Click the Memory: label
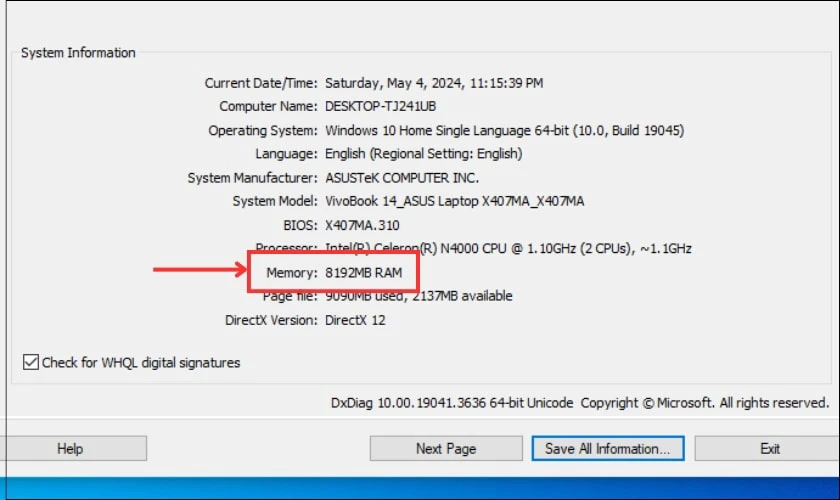 click(x=292, y=272)
